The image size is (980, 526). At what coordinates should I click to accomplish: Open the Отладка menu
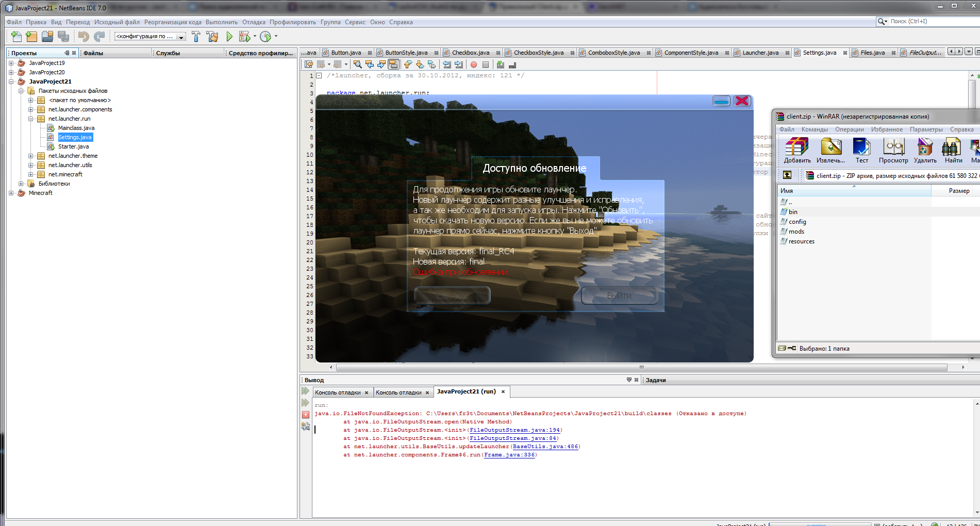254,22
